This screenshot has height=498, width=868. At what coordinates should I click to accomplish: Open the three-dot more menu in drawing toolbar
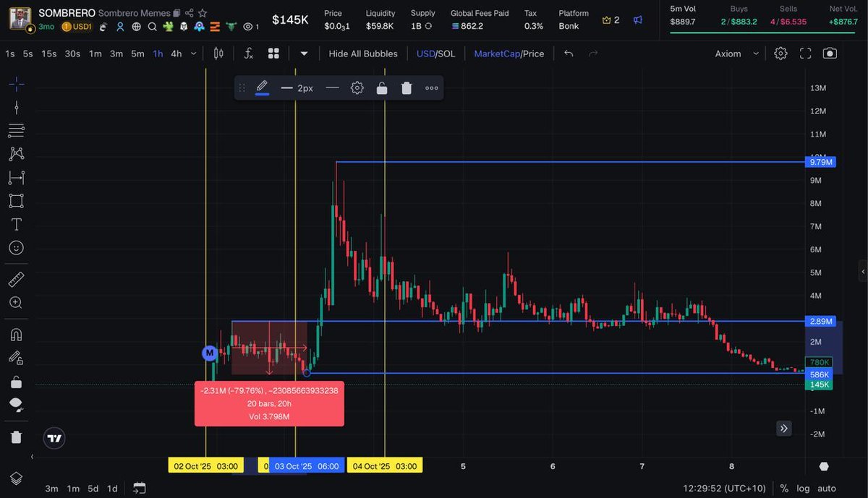[432, 88]
